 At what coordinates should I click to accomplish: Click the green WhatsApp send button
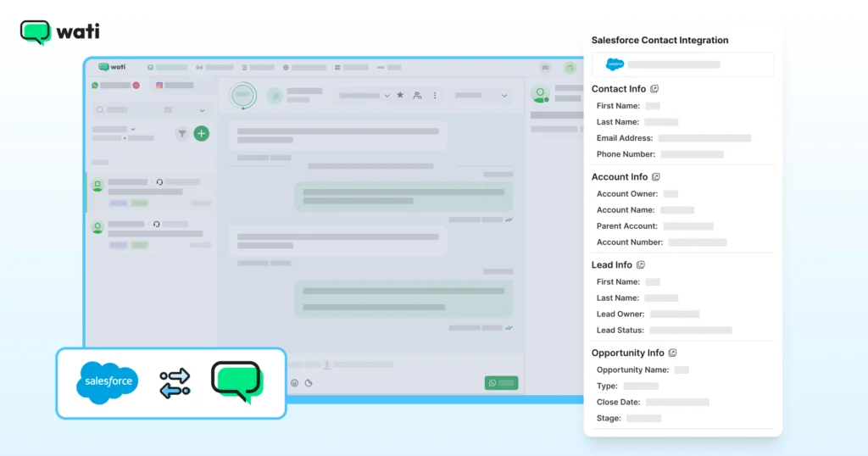(502, 383)
